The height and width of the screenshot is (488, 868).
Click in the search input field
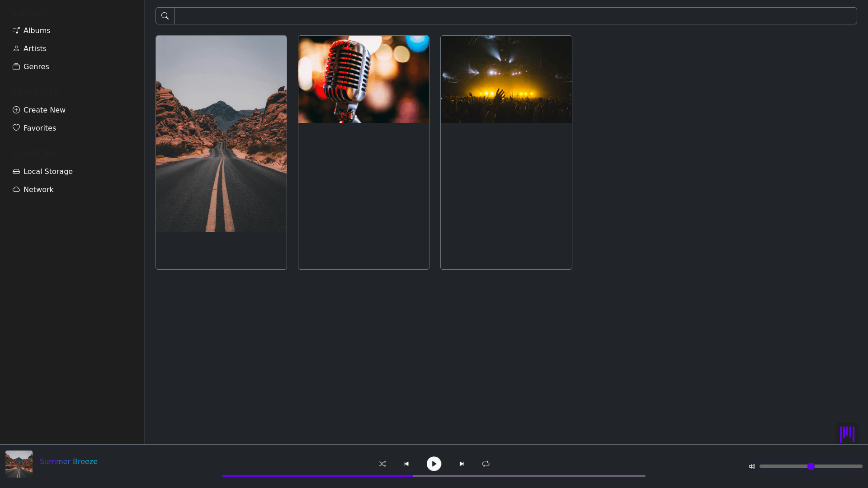[515, 16]
